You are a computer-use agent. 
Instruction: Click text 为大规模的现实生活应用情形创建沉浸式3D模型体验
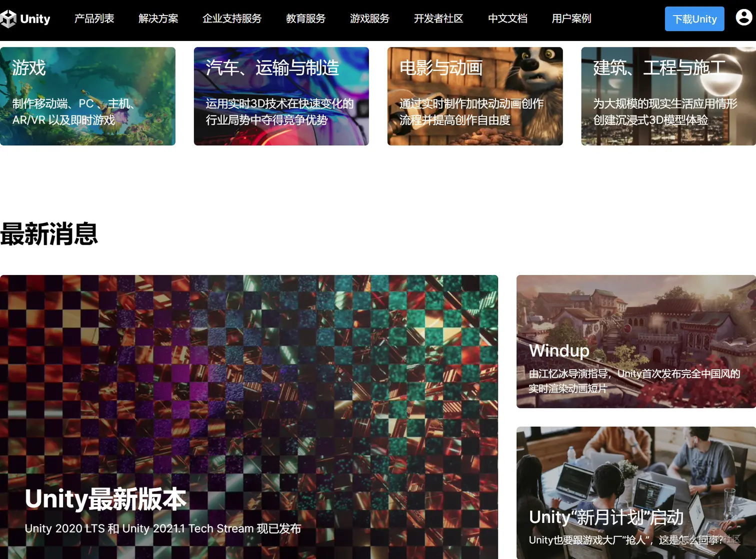coord(665,111)
